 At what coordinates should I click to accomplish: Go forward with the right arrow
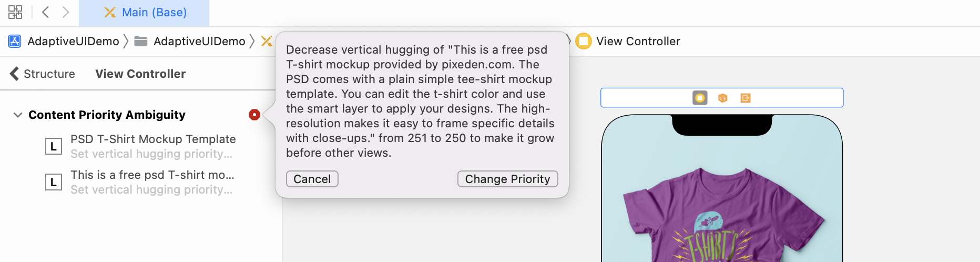[x=66, y=12]
